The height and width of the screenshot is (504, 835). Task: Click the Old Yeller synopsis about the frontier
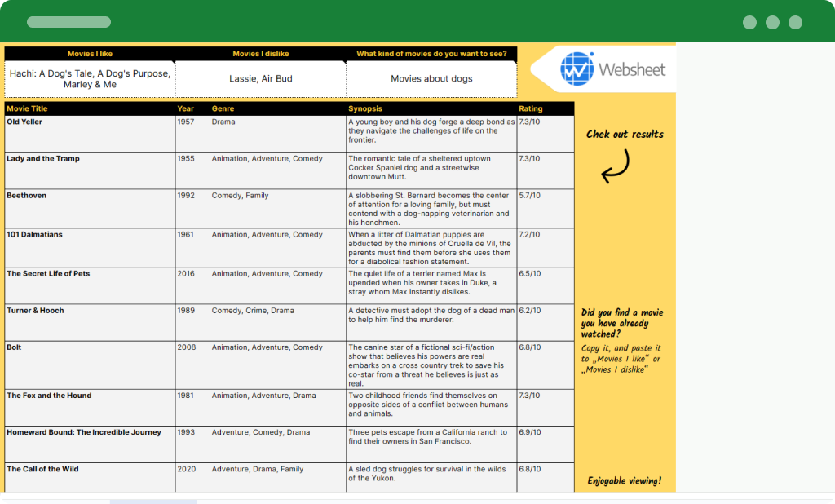coord(431,134)
